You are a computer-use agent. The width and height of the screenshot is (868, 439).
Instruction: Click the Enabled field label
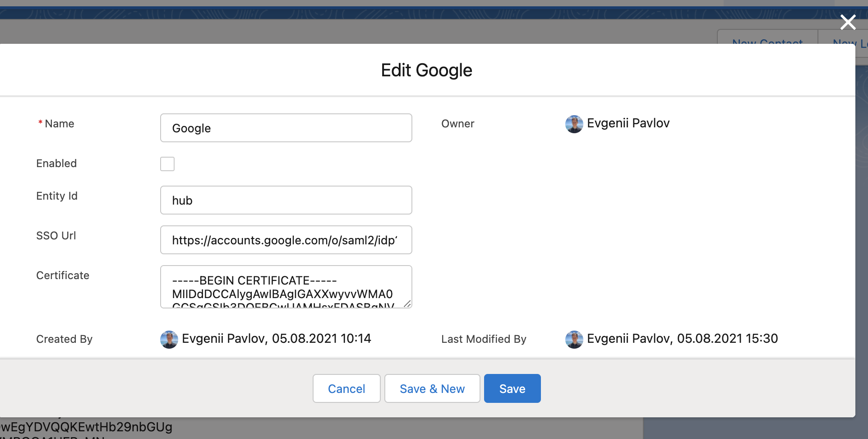[x=56, y=163]
